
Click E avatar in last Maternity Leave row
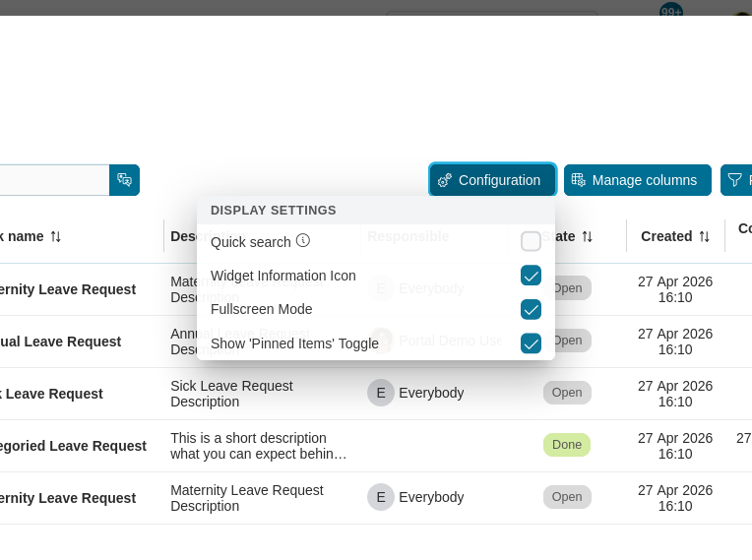(381, 497)
